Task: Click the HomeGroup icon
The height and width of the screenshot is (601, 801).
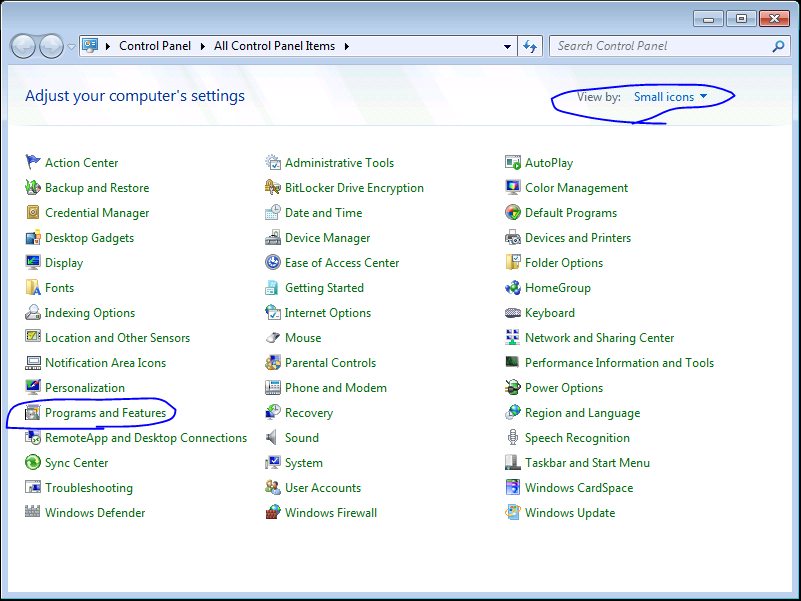Action: [513, 287]
